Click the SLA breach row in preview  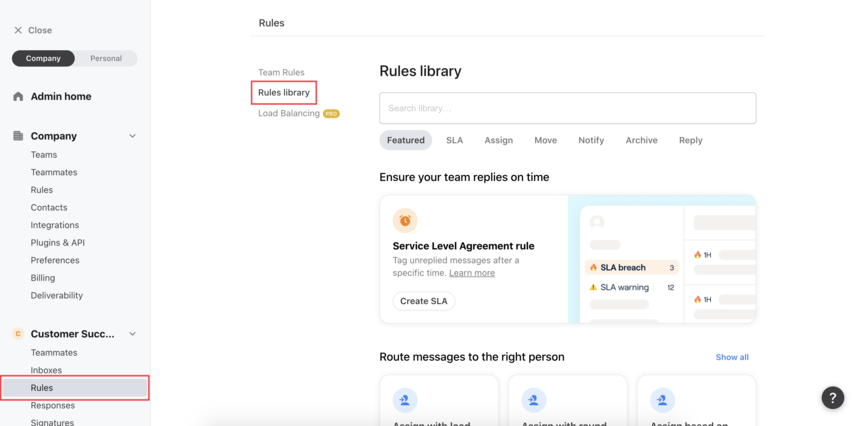pyautogui.click(x=632, y=268)
